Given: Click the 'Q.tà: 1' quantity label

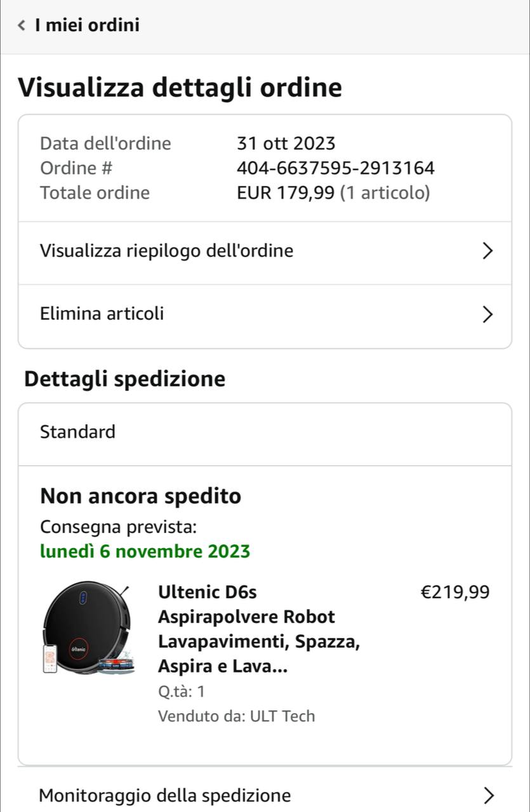Looking at the screenshot, I should 182,691.
